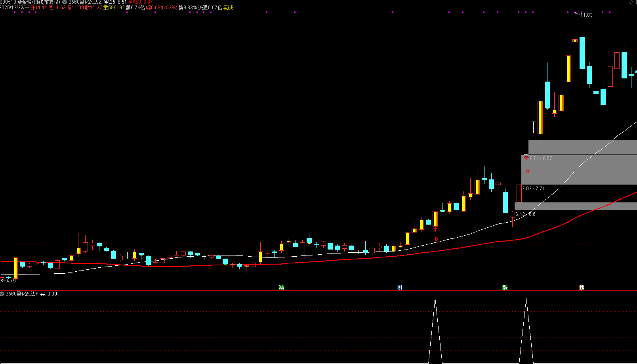Click the orange 榜 ranking marker
This screenshot has width=637, height=364.
[582, 288]
